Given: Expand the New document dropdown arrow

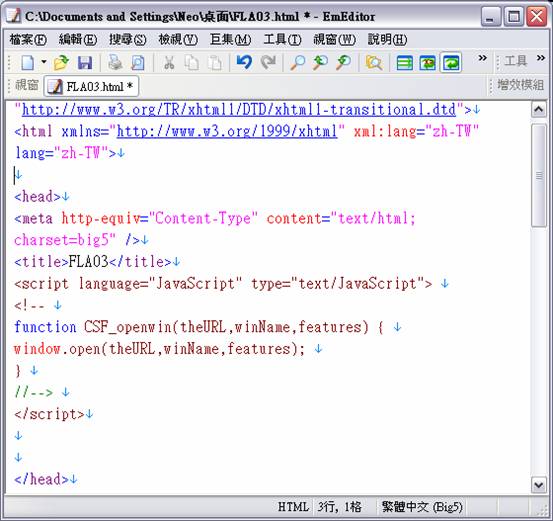Looking at the screenshot, I should pos(44,62).
